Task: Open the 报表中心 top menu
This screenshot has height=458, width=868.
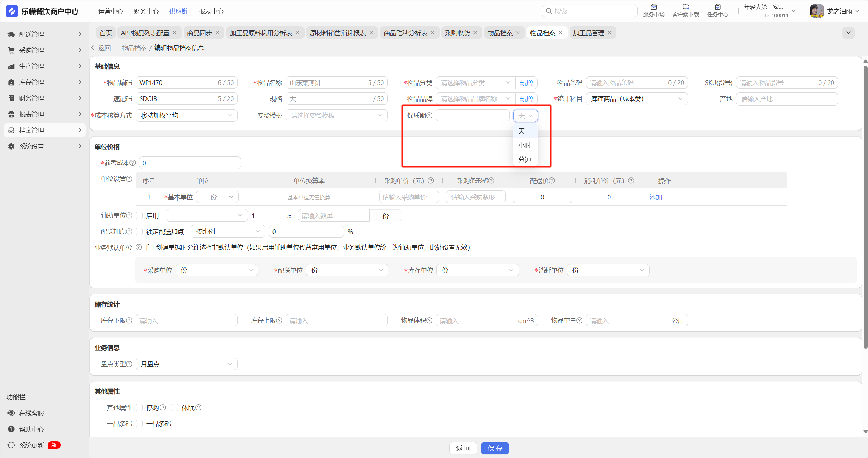Action: 211,11
